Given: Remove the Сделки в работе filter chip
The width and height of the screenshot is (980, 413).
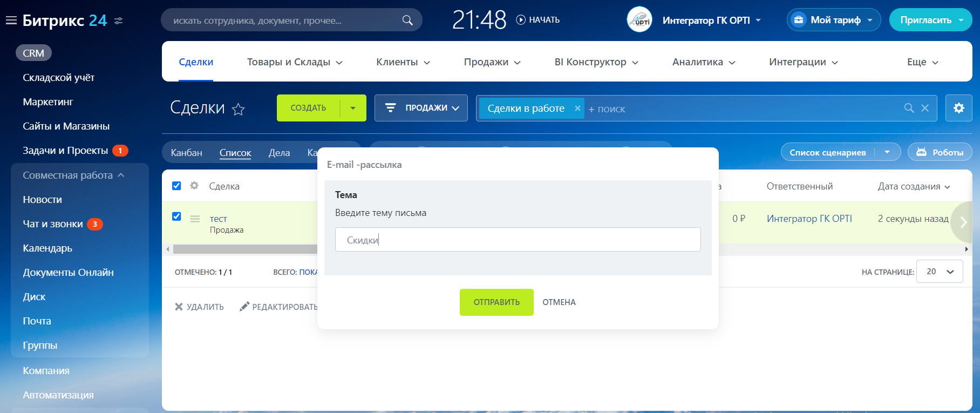Looking at the screenshot, I should tap(577, 109).
